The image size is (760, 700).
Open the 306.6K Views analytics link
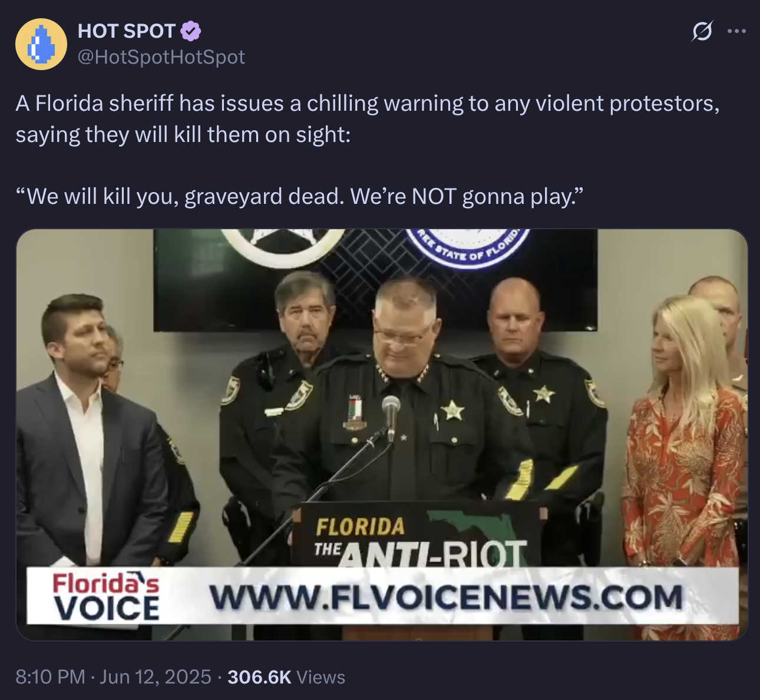click(x=286, y=676)
